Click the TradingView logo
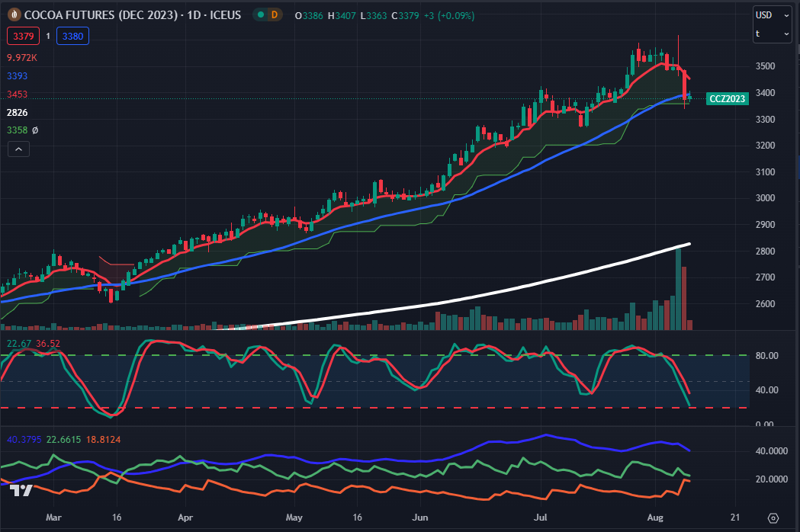 pos(21,490)
